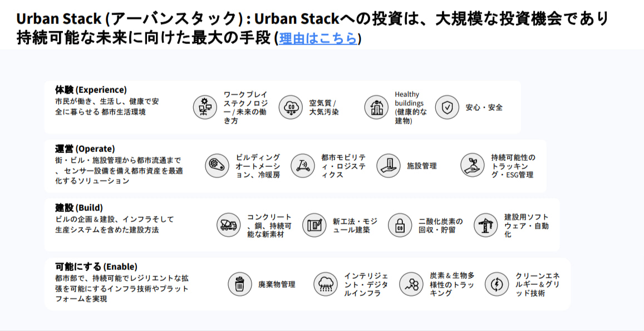Image resolution: width=644 pixels, height=331 pixels.
Task: Select the scooter urban mobility icon
Action: (303, 166)
